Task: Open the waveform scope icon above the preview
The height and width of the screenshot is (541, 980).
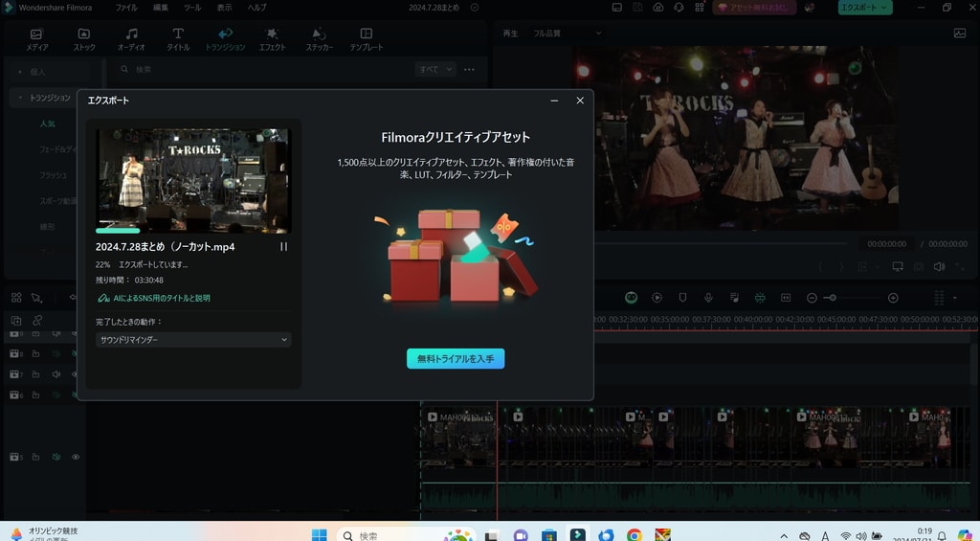Action: pos(960,34)
